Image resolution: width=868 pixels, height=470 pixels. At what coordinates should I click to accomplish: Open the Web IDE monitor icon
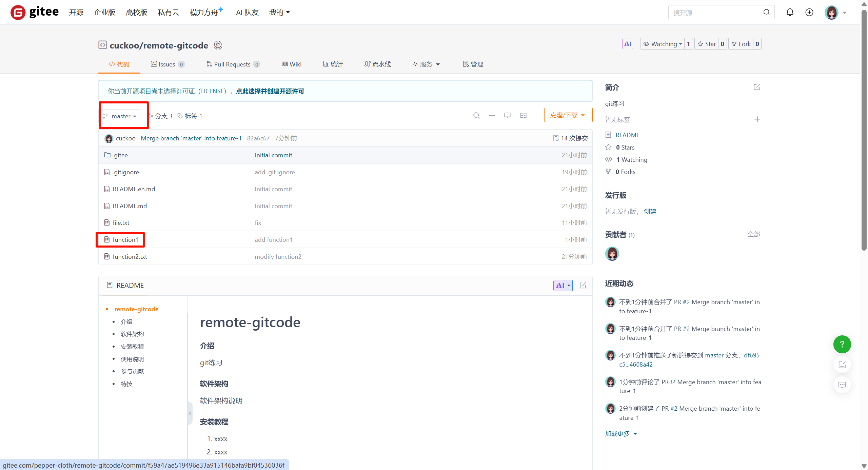coord(507,116)
